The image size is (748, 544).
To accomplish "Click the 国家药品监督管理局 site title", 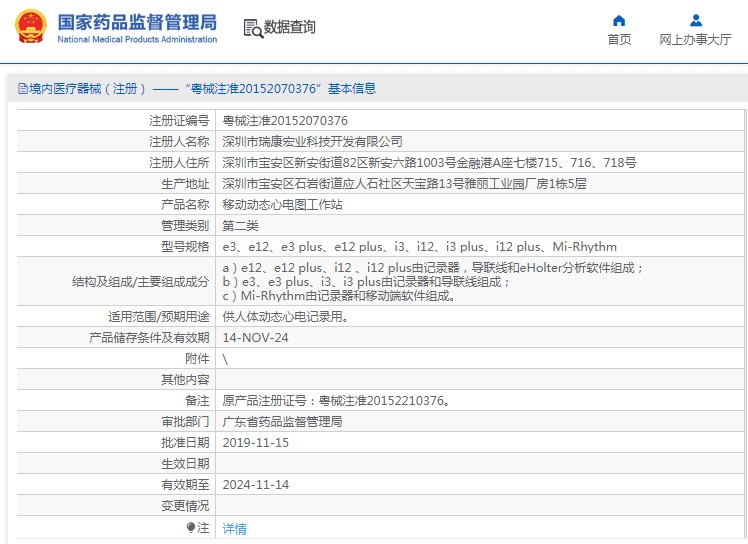I will [136, 21].
